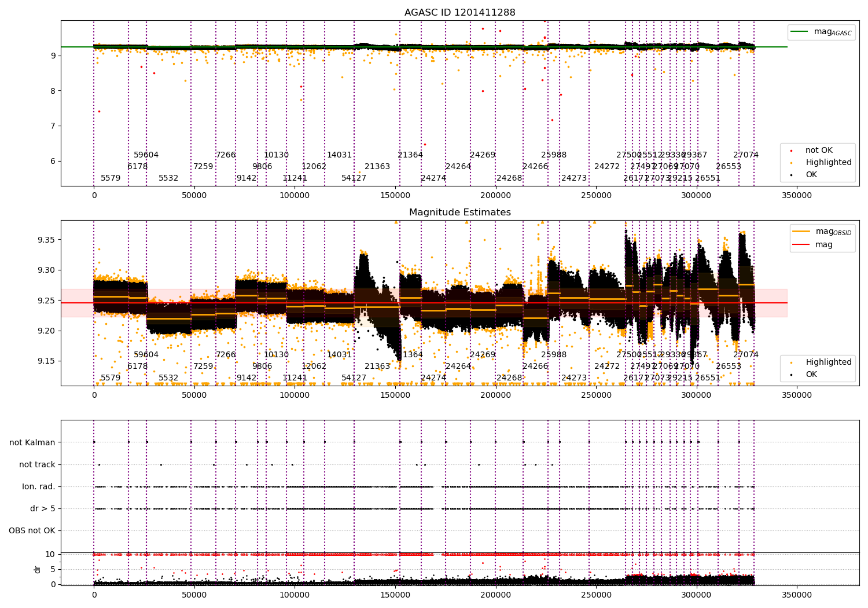Click OBSID label '24264' in the Magnitude Estimates plot
The height and width of the screenshot is (608, 868).
pos(458,367)
